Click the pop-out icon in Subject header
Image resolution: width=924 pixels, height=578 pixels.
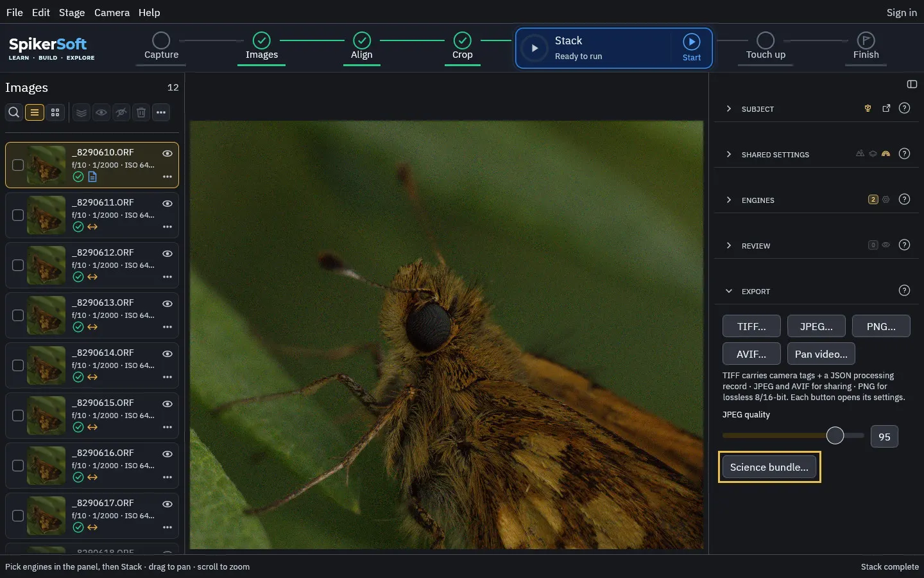(x=886, y=109)
